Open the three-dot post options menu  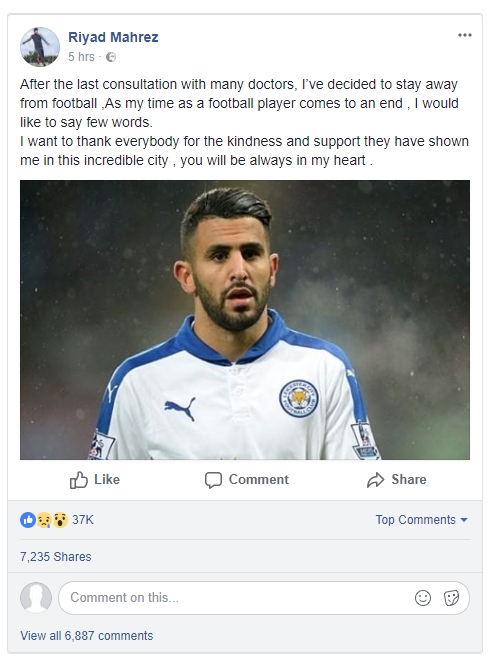(x=464, y=35)
